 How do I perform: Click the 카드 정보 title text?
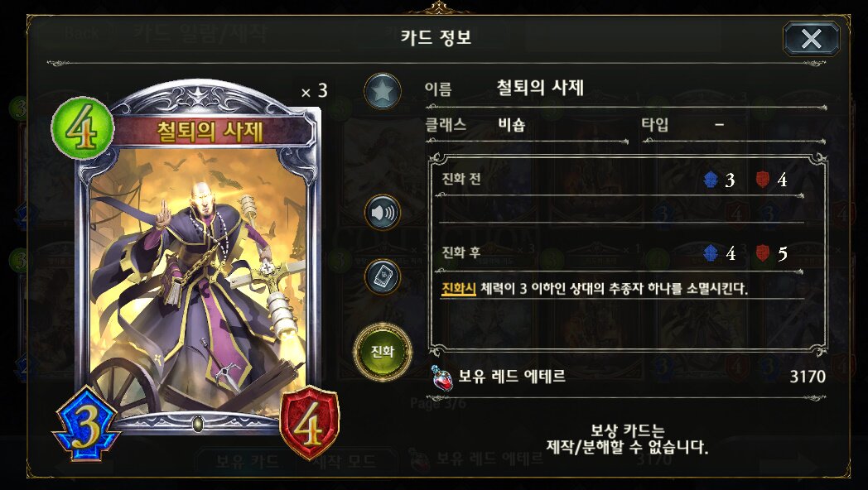436,37
